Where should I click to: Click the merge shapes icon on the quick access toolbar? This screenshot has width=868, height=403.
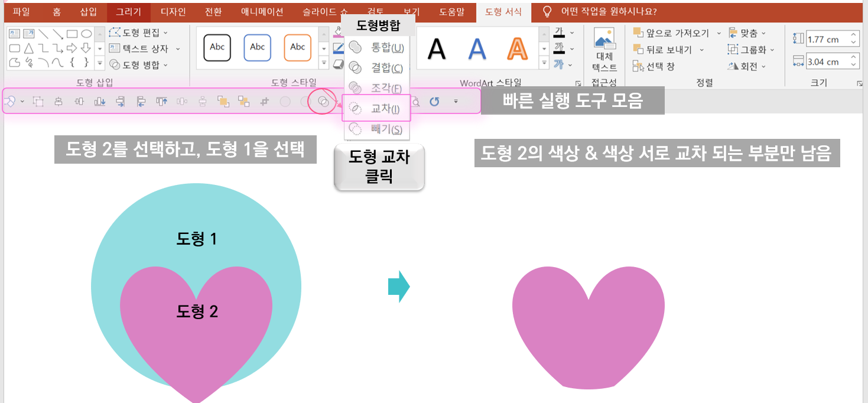click(323, 100)
